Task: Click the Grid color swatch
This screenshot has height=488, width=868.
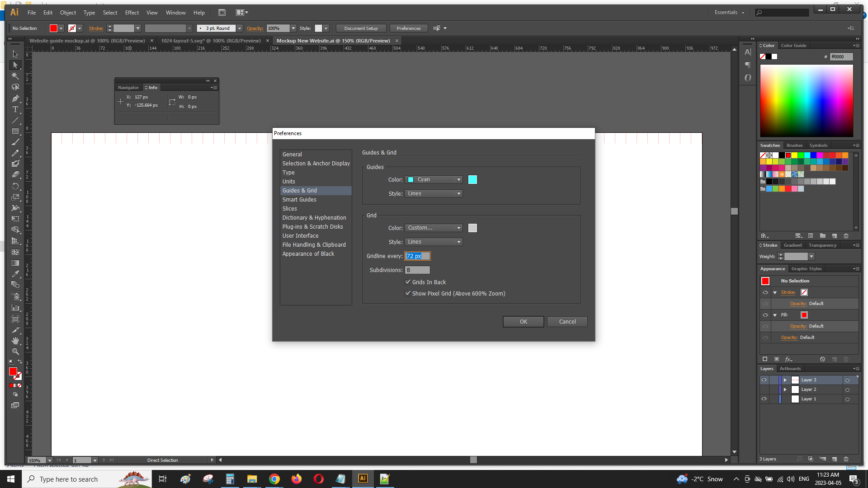Action: coord(472,228)
